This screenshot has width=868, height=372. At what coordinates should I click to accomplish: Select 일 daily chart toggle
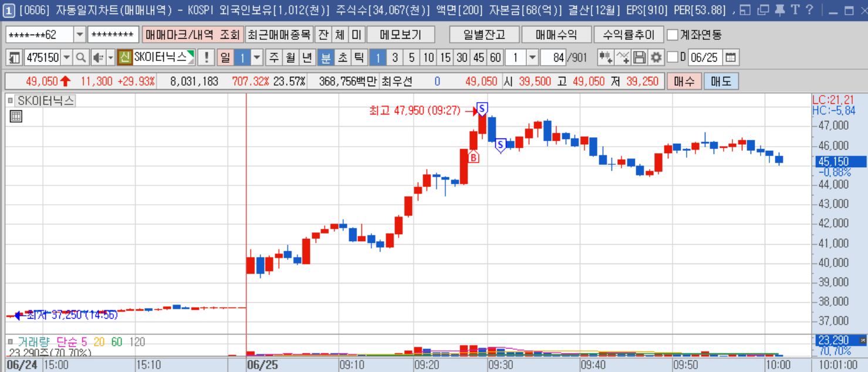[225, 58]
